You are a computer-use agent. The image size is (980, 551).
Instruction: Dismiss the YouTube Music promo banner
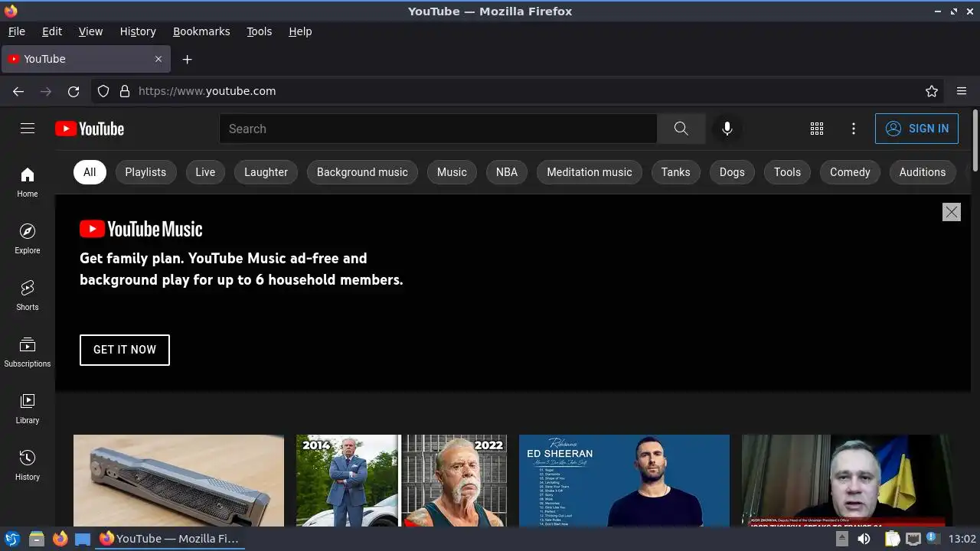(x=951, y=212)
